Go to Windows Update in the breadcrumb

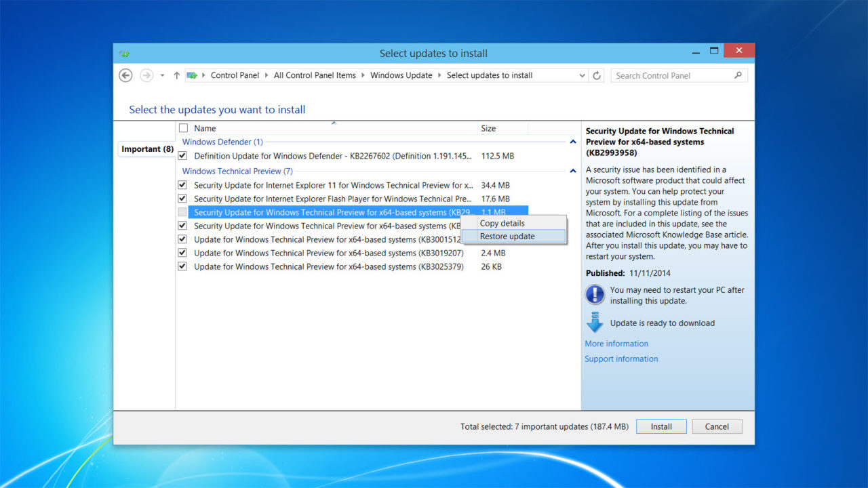401,75
